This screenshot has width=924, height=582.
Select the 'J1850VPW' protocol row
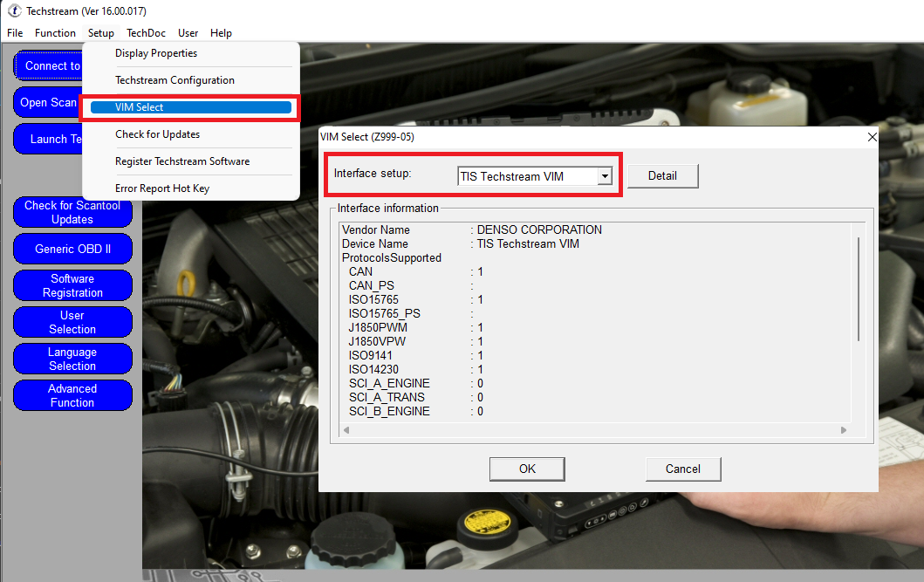click(x=377, y=342)
